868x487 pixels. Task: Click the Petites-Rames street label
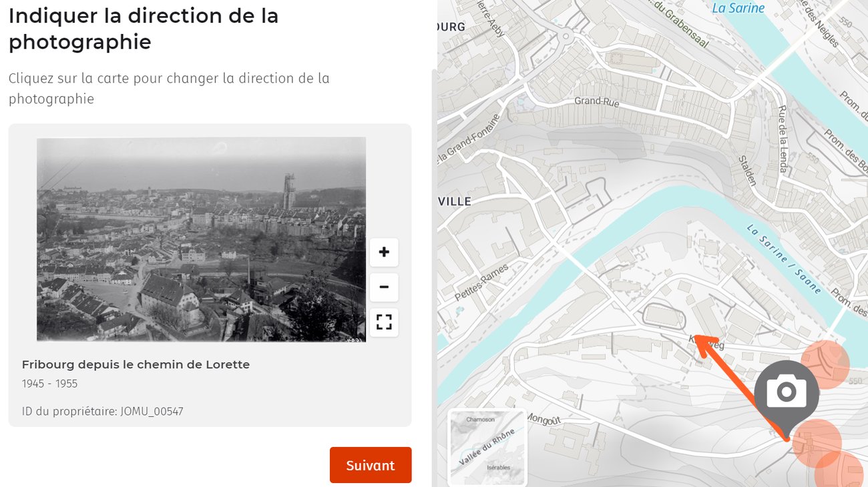coord(482,282)
